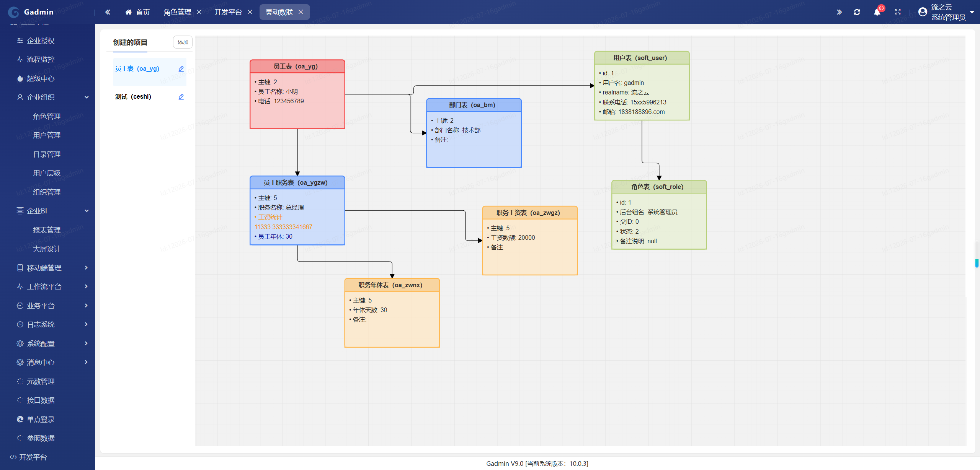Viewport: 980px width, 470px height.
Task: Open 目录管理 in the sidebar
Action: pos(47,154)
